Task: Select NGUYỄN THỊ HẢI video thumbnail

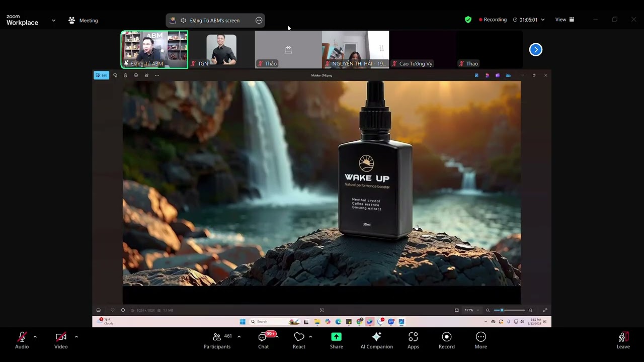Action: [x=355, y=49]
